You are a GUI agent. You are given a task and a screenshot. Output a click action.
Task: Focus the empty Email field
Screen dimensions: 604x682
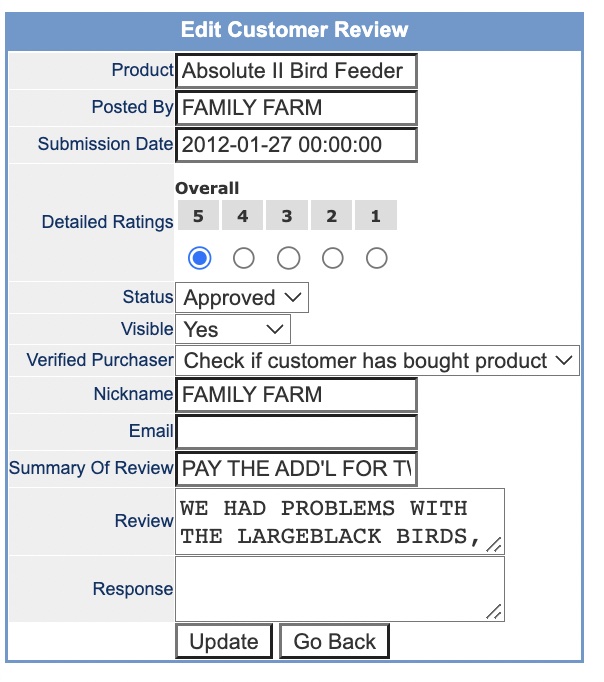(296, 432)
